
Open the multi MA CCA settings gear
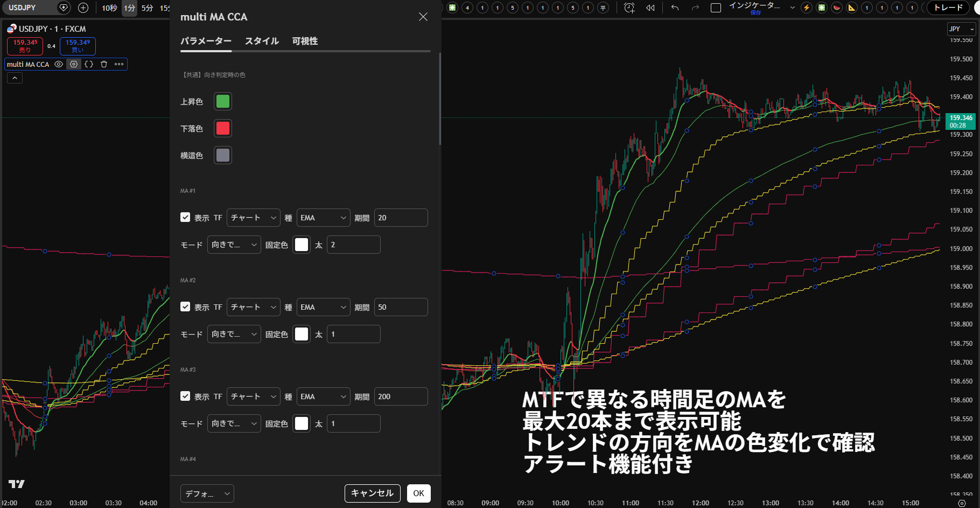(x=74, y=64)
